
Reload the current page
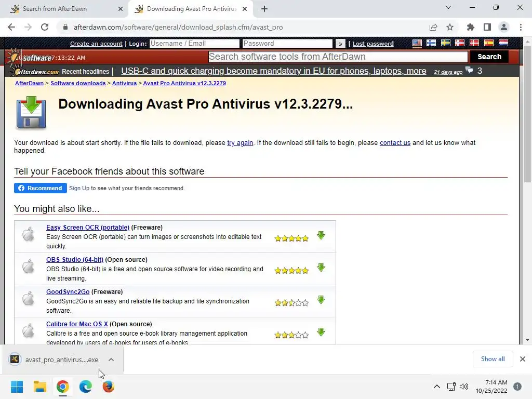45,27
